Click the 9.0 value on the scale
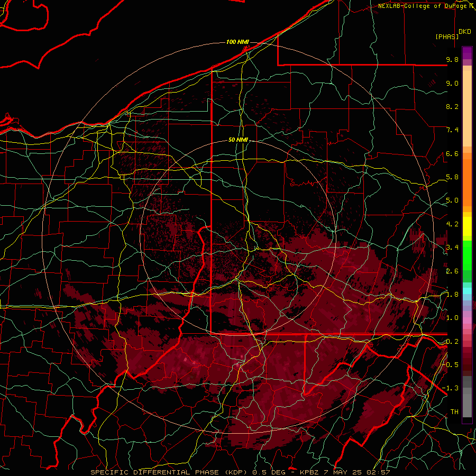Screen dimensions: 476x476 pyautogui.click(x=452, y=84)
